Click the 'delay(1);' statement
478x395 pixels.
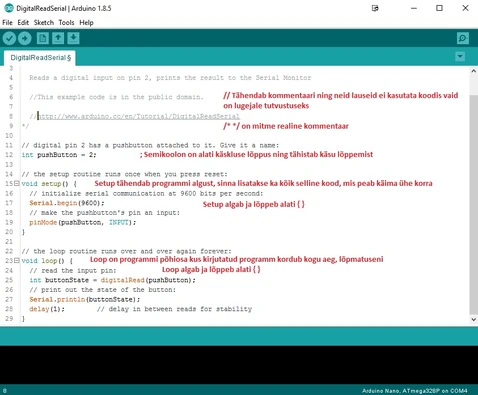click(47, 309)
